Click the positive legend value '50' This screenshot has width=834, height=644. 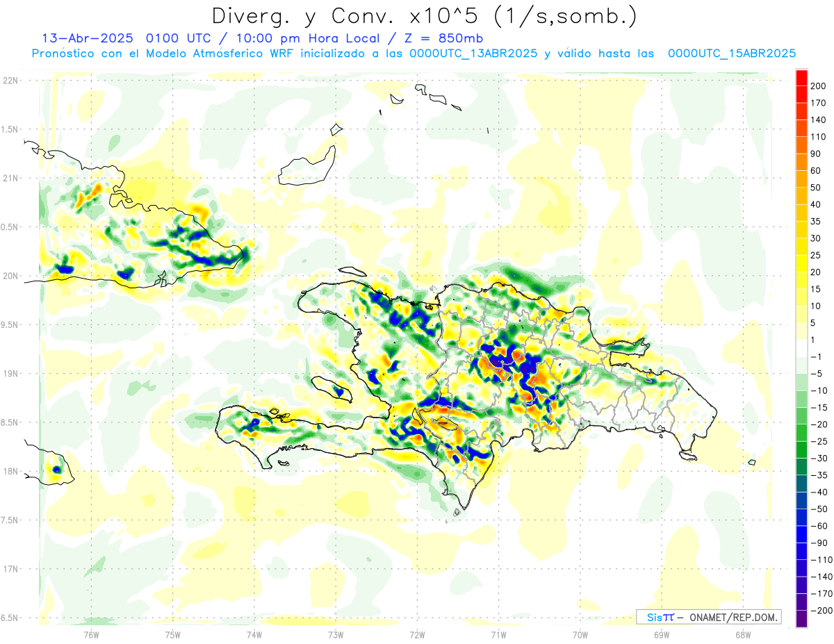click(x=816, y=188)
